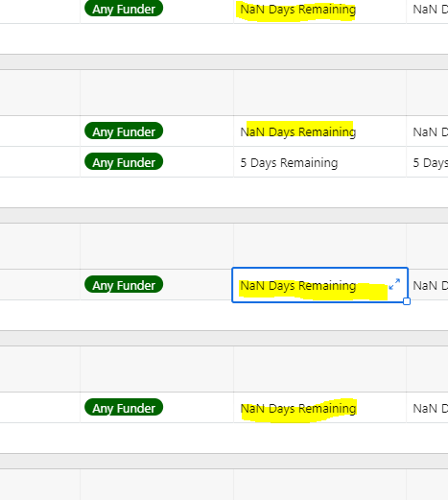
Task: Select the 5 Days Remaining cell
Action: (319, 162)
